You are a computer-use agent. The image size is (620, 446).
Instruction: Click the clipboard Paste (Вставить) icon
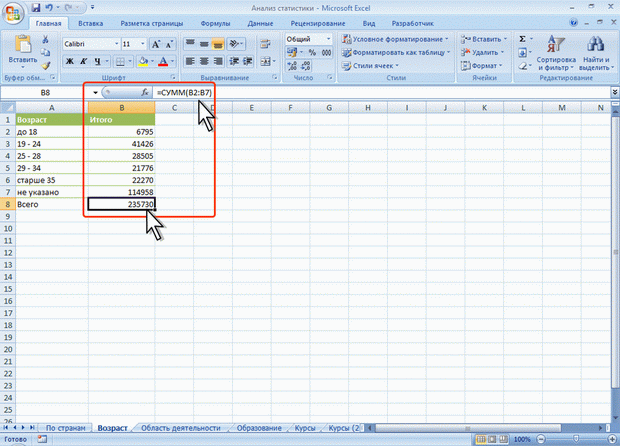click(x=23, y=44)
